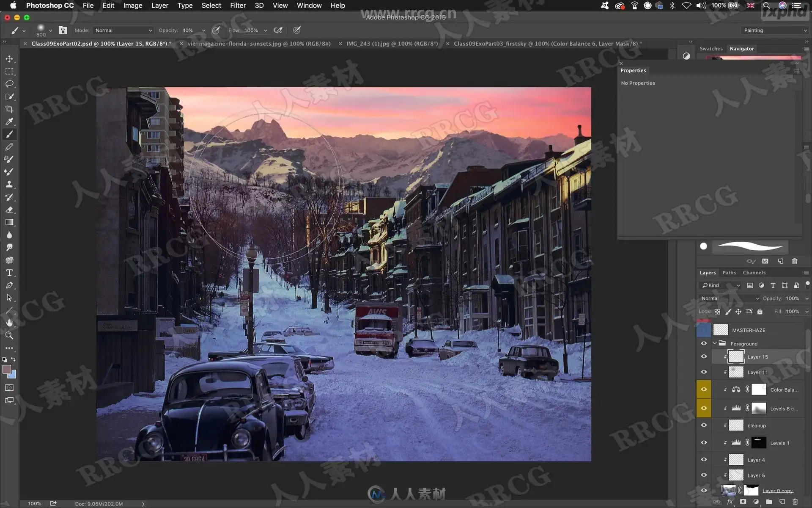Click the foreground color swatch
The height and width of the screenshot is (508, 812).
click(x=7, y=369)
